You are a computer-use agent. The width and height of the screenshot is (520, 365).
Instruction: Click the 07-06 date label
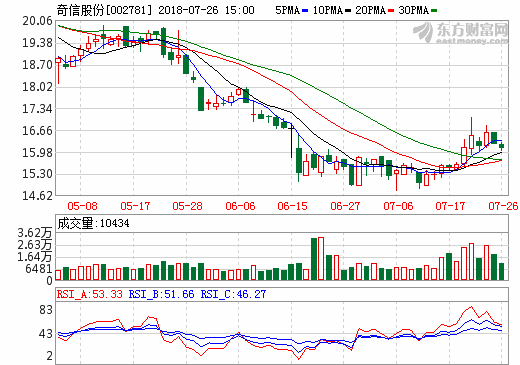click(x=398, y=206)
